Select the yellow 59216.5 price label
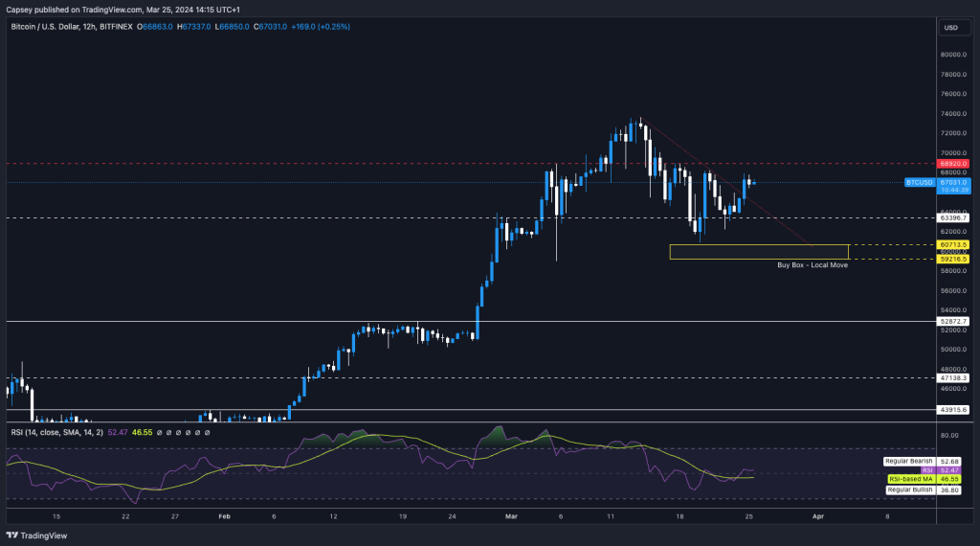Viewport: 980px width, 546px height. click(954, 259)
